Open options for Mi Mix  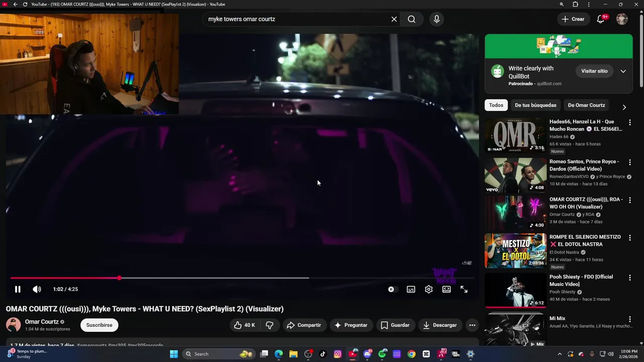click(x=629, y=319)
